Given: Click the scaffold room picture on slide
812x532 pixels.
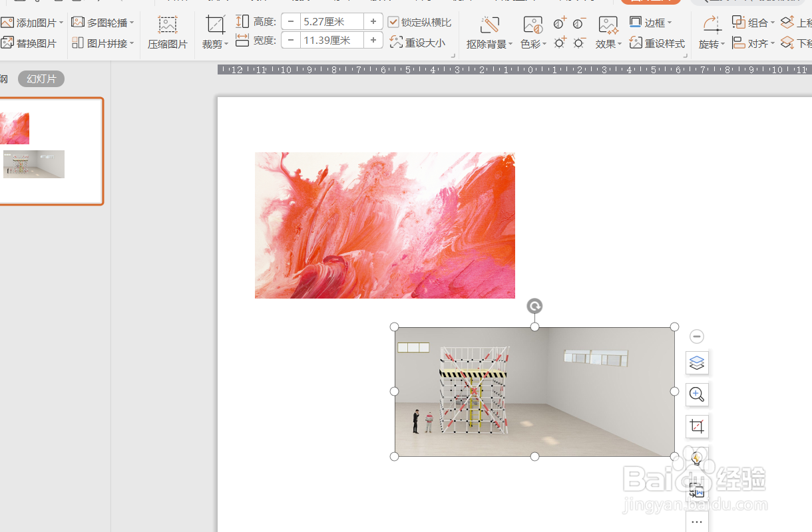Looking at the screenshot, I should coord(534,392).
